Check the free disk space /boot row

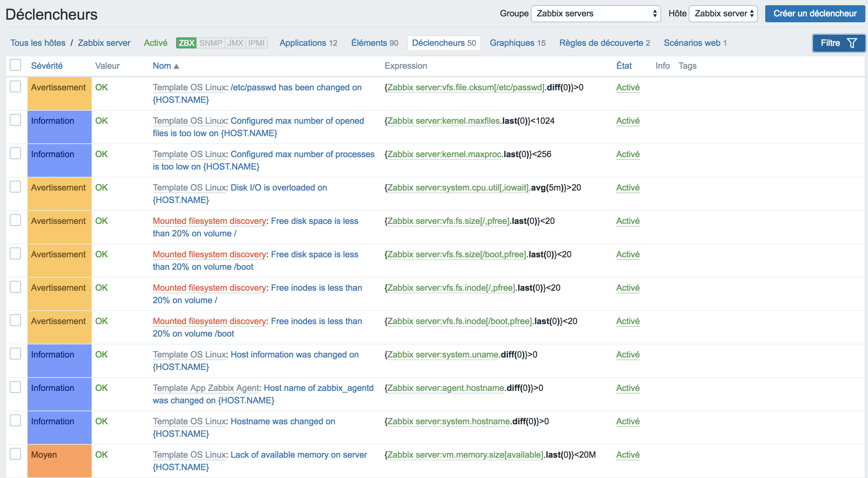point(15,253)
